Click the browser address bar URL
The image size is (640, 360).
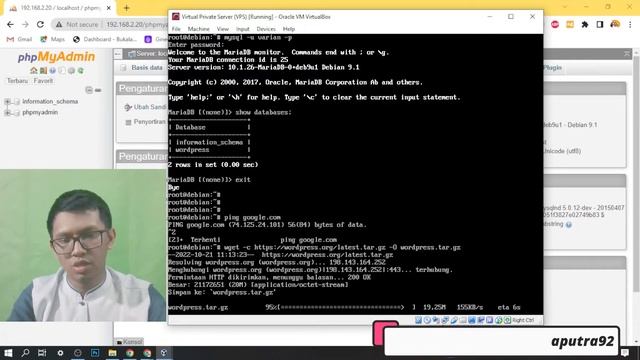pyautogui.click(x=136, y=24)
